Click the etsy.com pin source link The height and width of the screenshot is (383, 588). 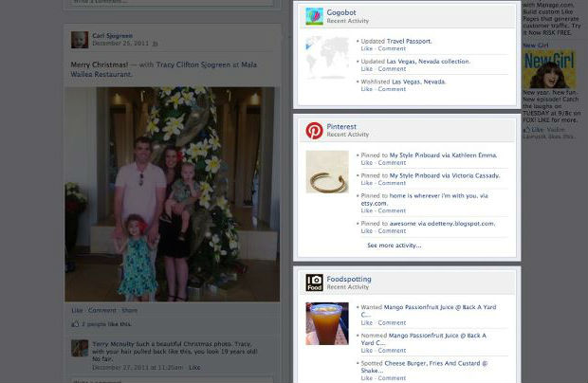[x=374, y=203]
